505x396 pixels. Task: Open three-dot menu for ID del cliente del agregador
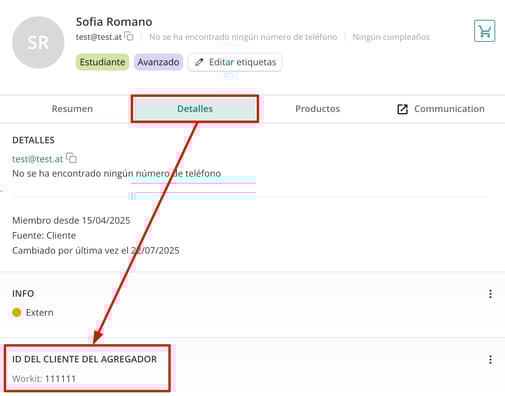pos(490,359)
